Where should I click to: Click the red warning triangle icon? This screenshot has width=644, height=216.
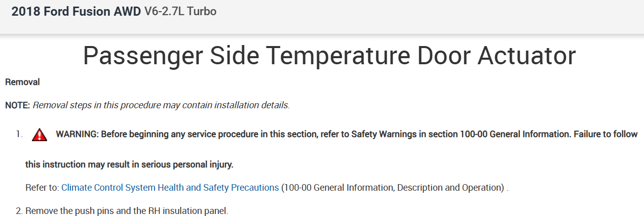tap(39, 135)
